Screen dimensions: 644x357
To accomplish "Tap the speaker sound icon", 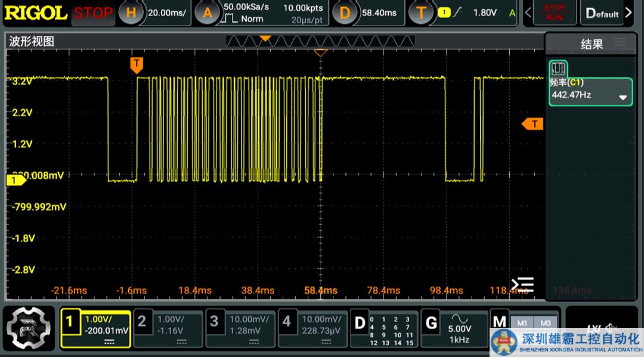I will point(611,328).
